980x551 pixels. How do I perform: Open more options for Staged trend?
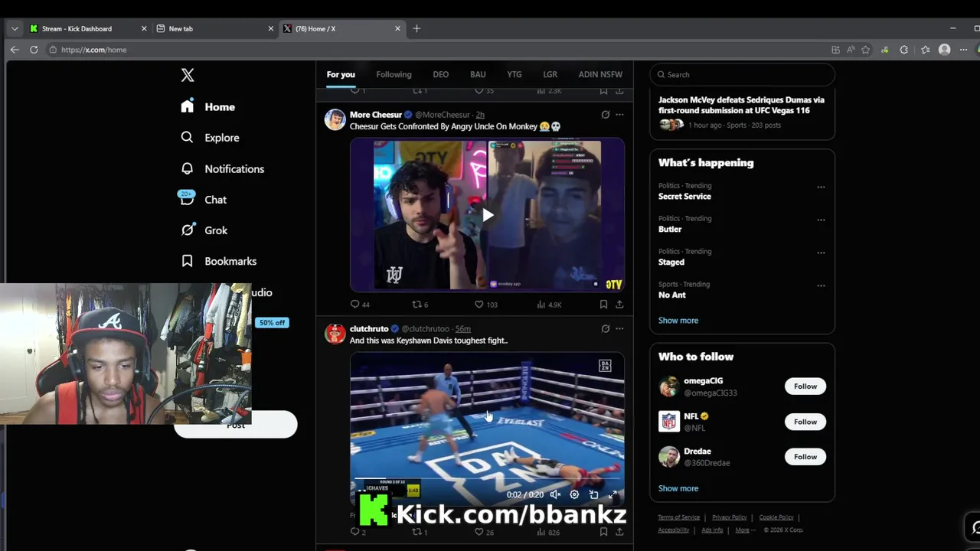pyautogui.click(x=821, y=253)
